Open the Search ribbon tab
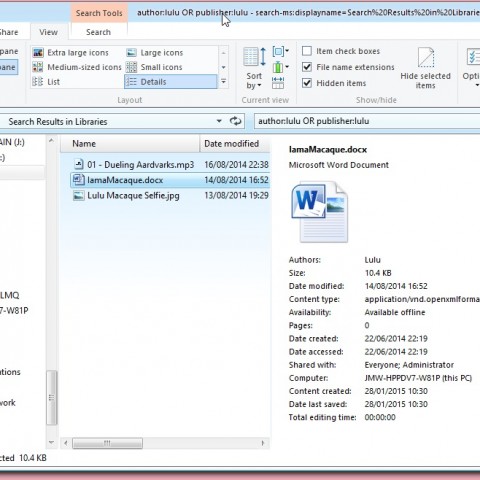 tap(98, 32)
